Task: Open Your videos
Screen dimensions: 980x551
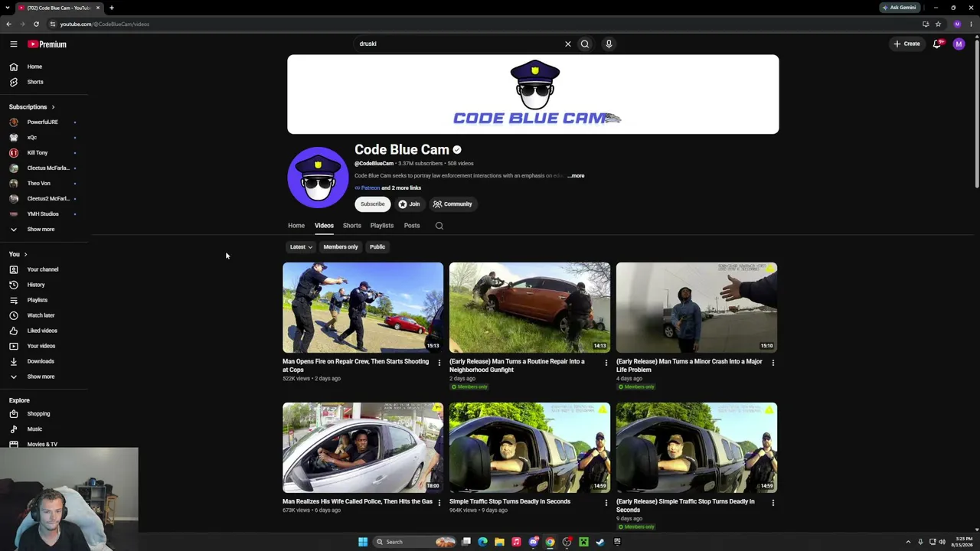Action: [x=41, y=346]
